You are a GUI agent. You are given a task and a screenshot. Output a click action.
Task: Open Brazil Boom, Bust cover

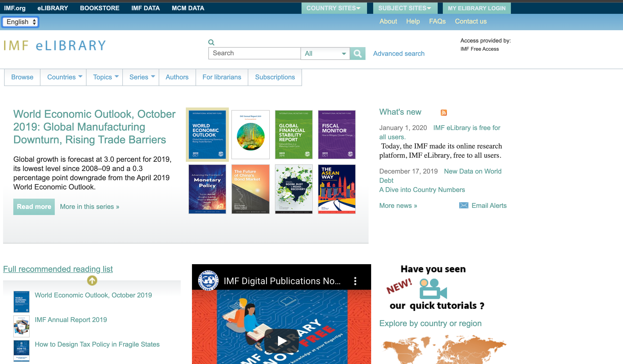[294, 189]
